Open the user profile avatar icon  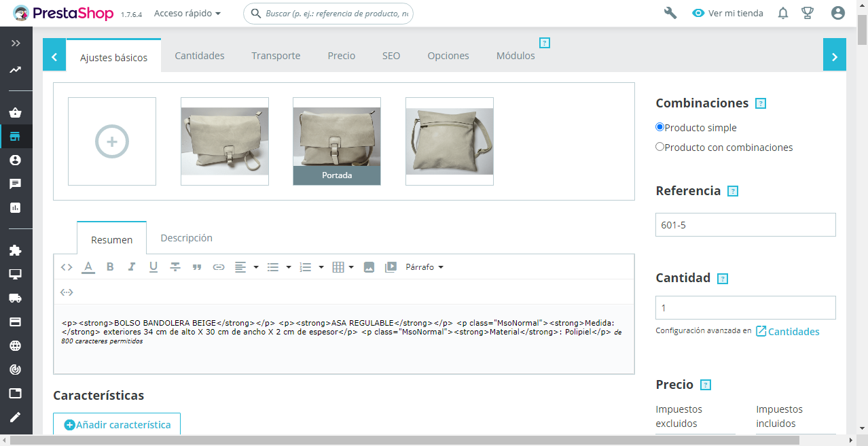pos(837,13)
